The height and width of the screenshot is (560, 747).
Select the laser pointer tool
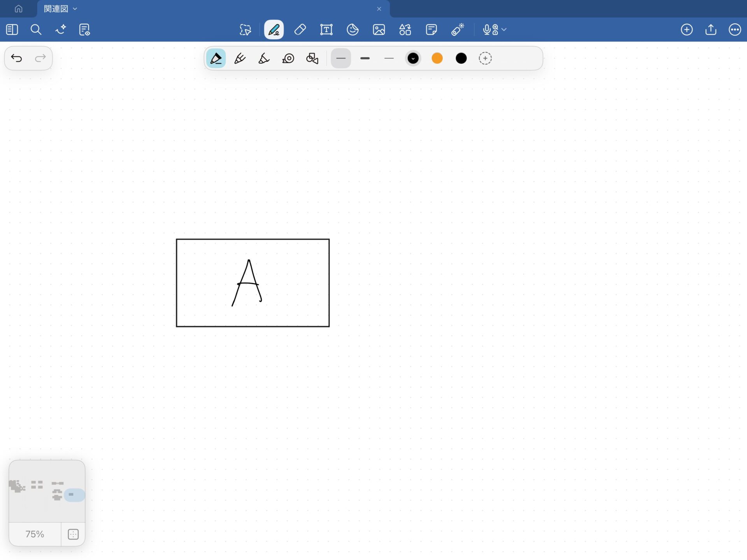[x=458, y=30]
